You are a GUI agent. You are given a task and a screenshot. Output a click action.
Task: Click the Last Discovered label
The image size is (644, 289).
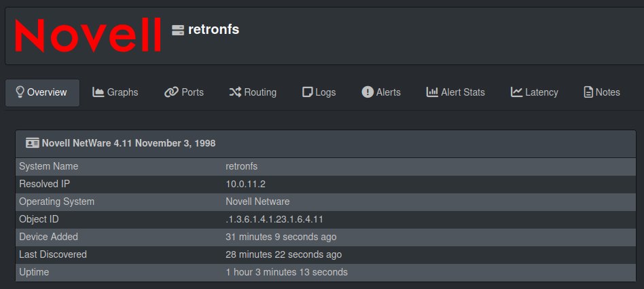tap(53, 254)
